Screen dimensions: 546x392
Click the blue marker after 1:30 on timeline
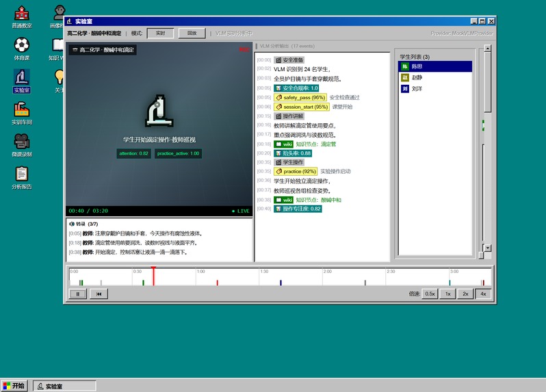click(x=281, y=283)
